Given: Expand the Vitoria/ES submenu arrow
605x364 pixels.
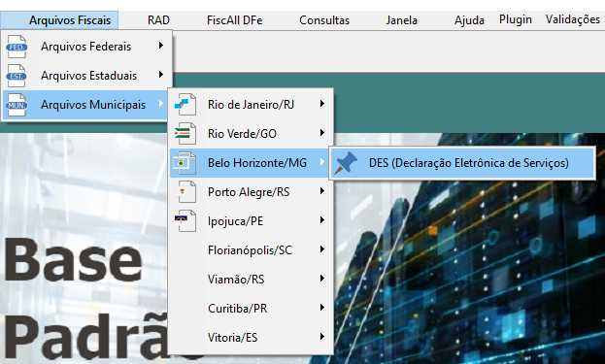Looking at the screenshot, I should tap(321, 337).
